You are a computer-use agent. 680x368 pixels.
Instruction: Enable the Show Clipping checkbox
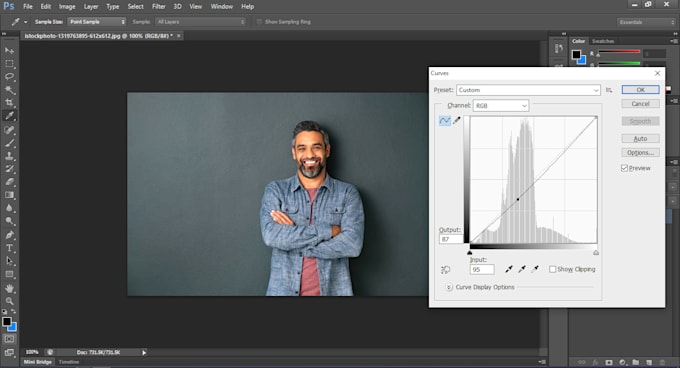pyautogui.click(x=552, y=269)
